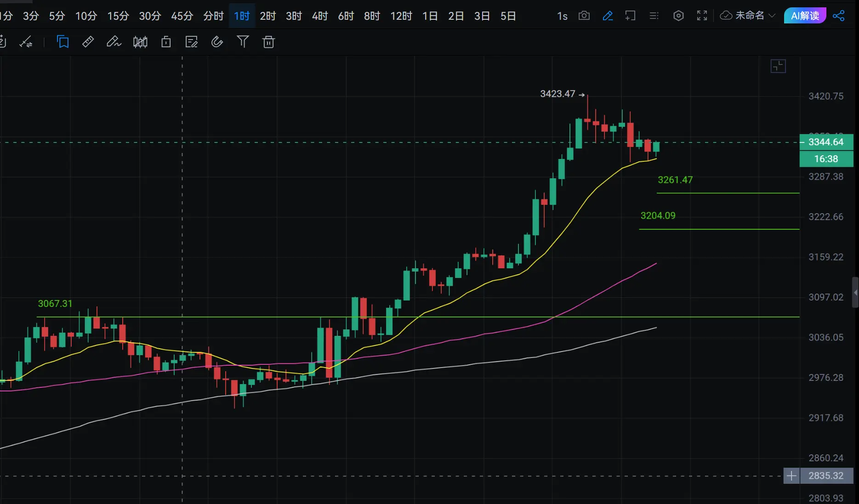Open the indicator list icon

tap(654, 16)
